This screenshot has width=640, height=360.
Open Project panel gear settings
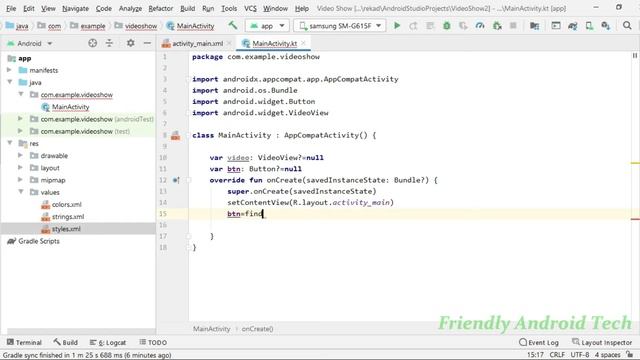(x=131, y=43)
